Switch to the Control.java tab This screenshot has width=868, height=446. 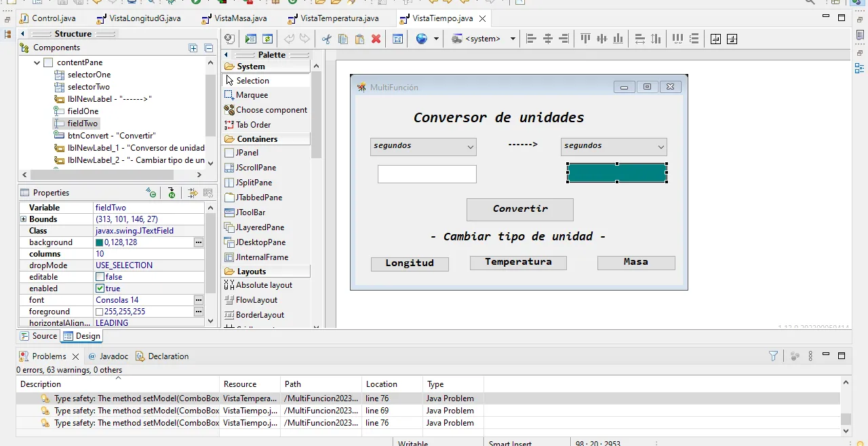[47, 18]
